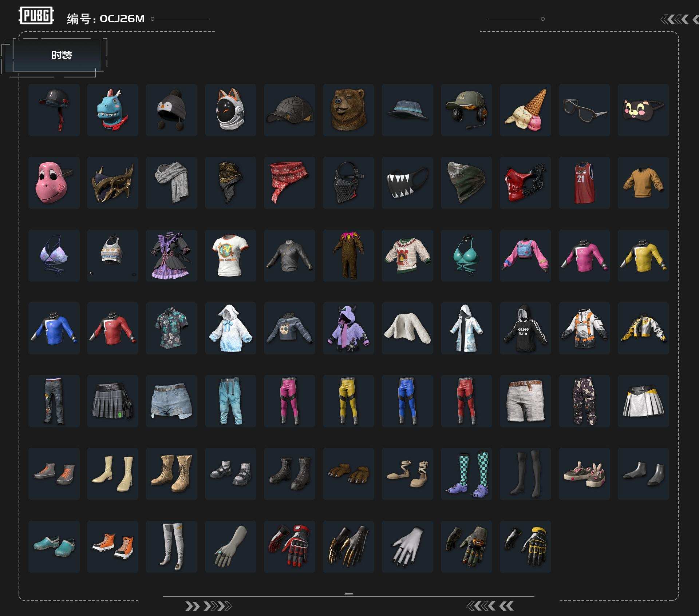
Task: Choose the teal clog shoes
Action: [54, 547]
